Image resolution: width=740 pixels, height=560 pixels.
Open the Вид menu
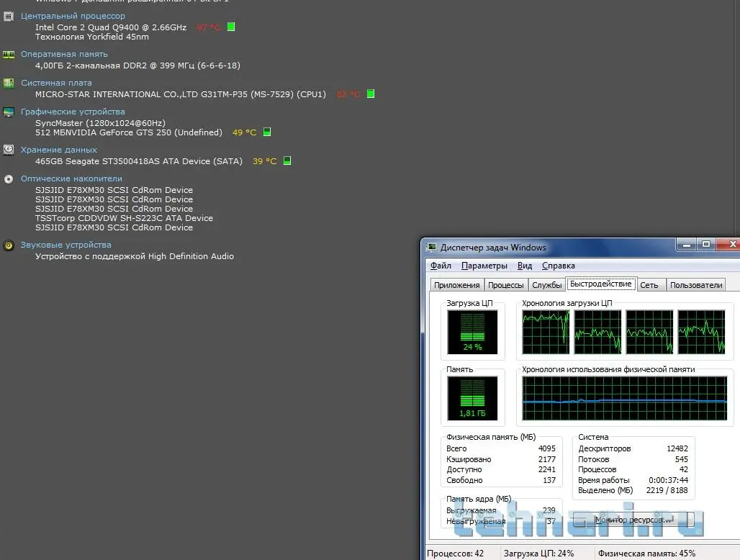[525, 266]
